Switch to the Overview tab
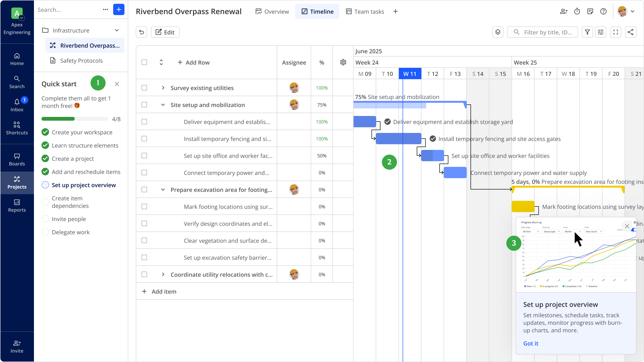The height and width of the screenshot is (362, 644). coord(272,12)
